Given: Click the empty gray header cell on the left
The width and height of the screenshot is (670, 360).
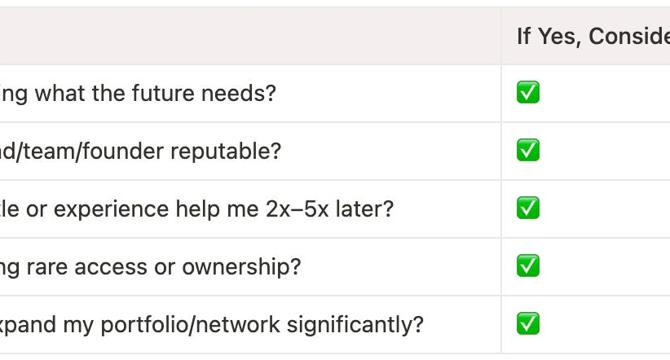Looking at the screenshot, I should [250, 36].
